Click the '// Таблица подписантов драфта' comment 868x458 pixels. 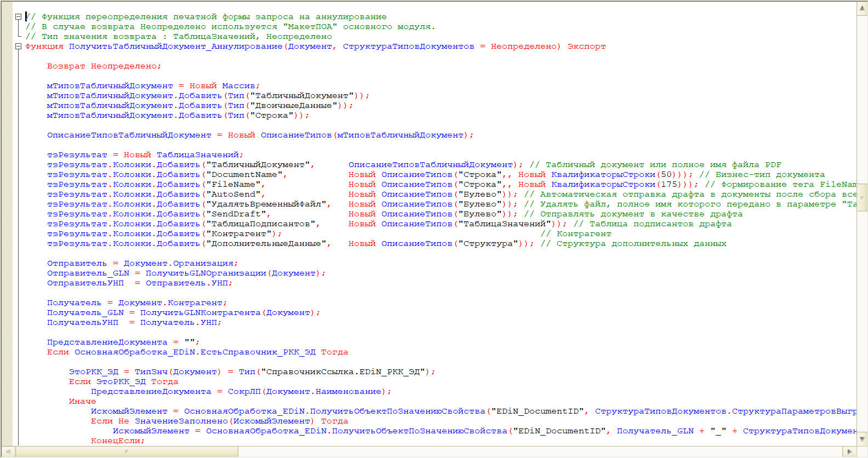point(652,224)
